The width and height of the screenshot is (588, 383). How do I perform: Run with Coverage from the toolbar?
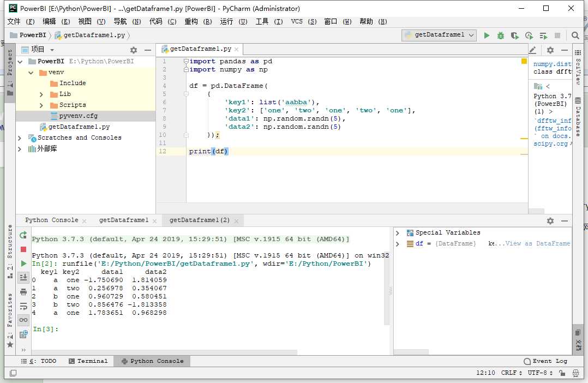[514, 35]
